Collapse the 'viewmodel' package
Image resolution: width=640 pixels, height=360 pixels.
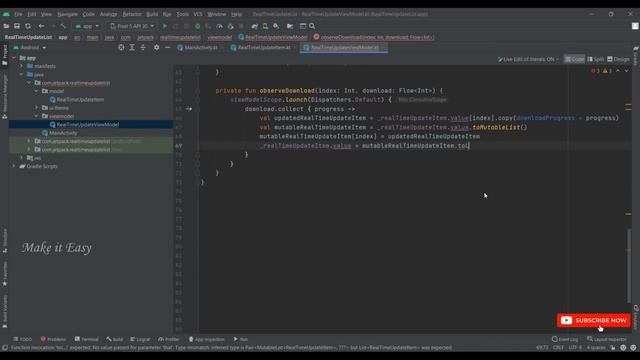[x=37, y=116]
